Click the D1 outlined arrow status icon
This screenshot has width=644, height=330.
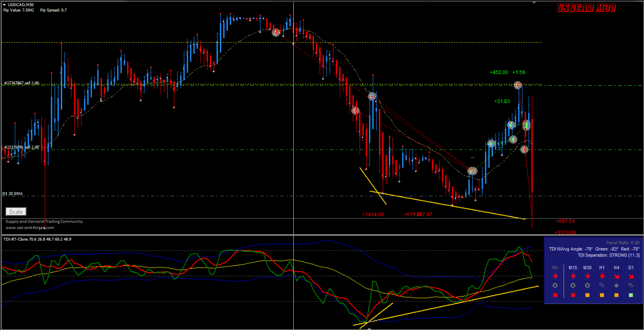(631, 285)
